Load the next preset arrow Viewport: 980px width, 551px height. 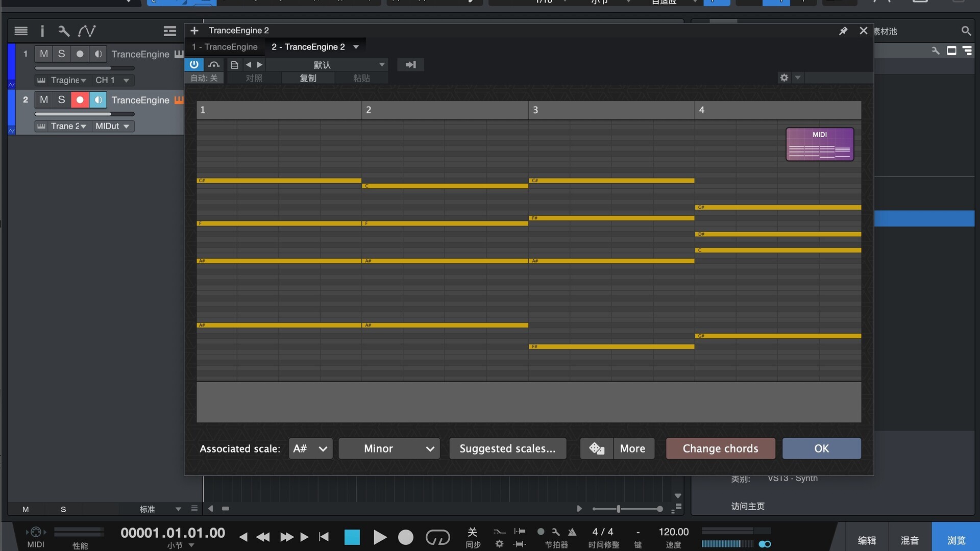(x=260, y=65)
